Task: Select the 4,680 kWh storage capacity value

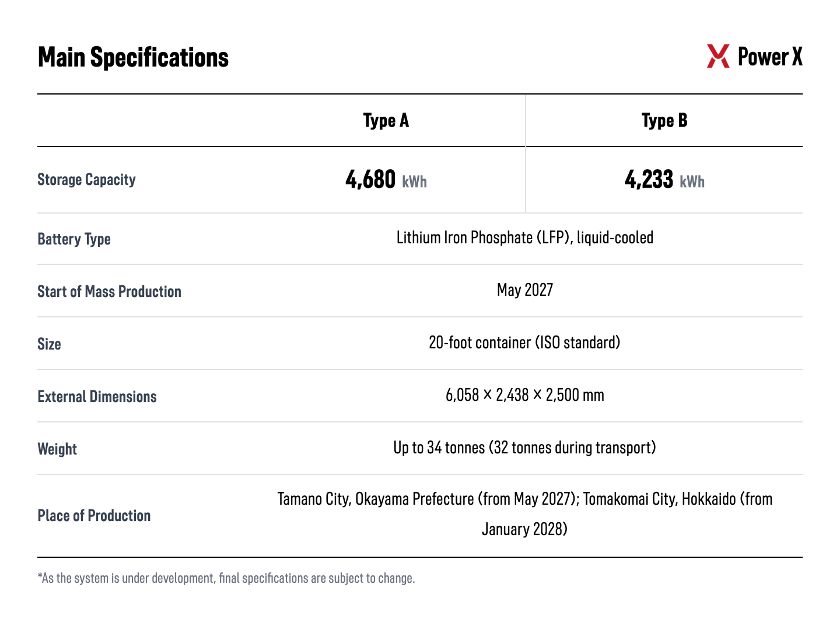Action: (386, 180)
